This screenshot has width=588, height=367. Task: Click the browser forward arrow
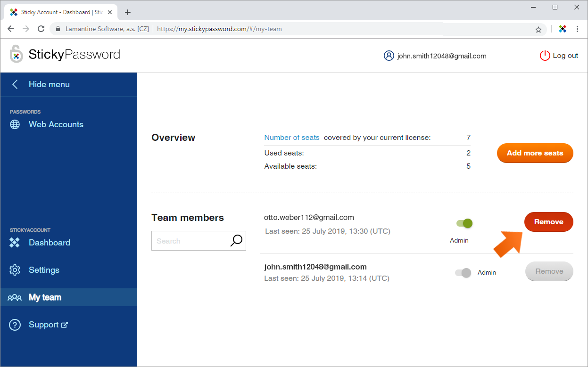pos(26,29)
